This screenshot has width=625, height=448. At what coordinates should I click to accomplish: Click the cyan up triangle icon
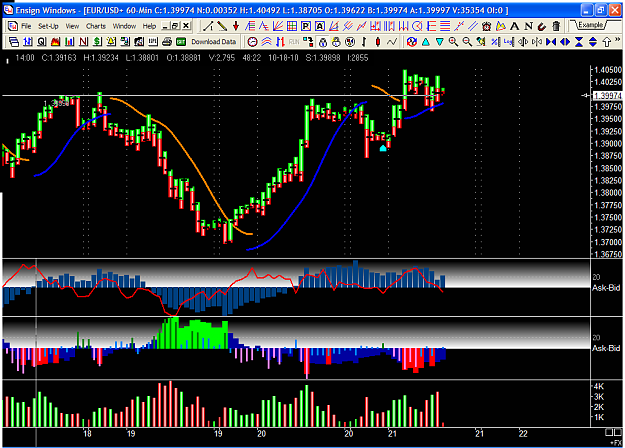tap(426, 41)
